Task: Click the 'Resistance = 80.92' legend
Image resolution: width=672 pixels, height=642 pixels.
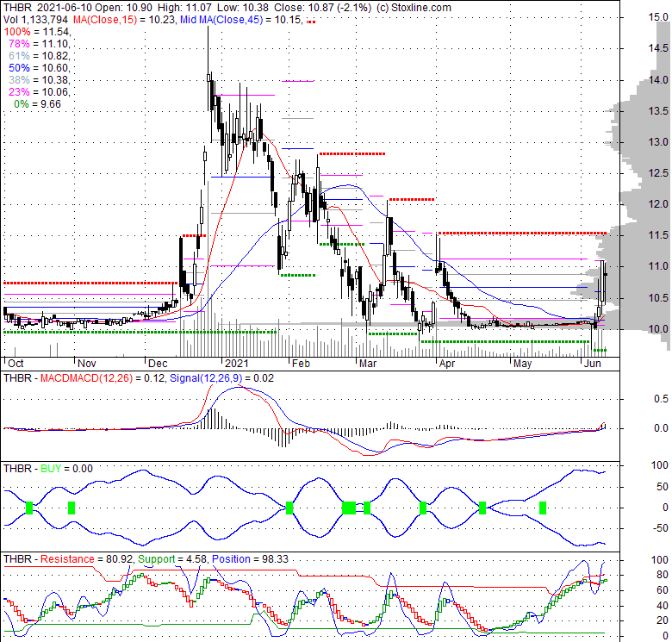Action: 85,559
